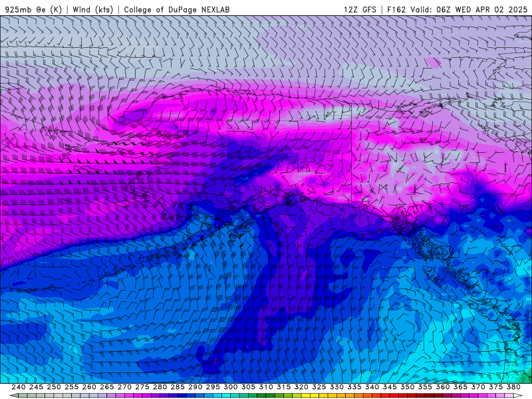
Task: Click the 370 value on color scale
Action: click(x=478, y=387)
